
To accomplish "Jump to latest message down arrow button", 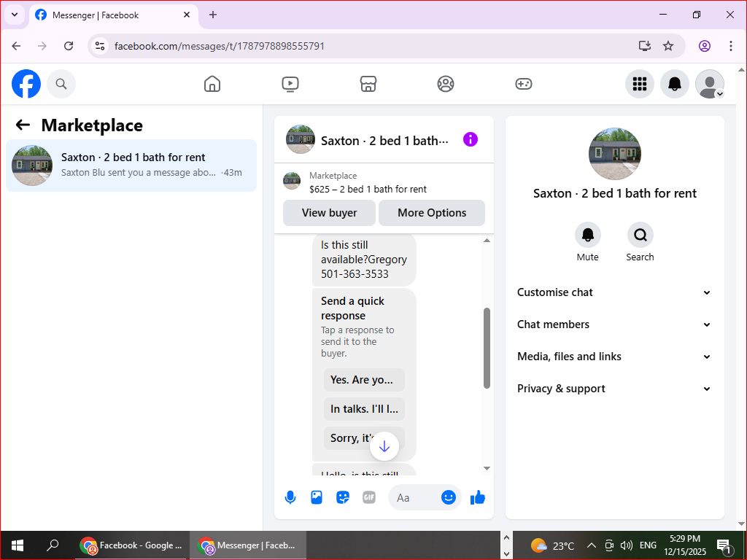I will pos(384,446).
